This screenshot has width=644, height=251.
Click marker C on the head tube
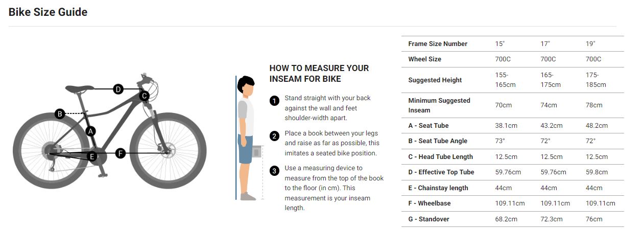pyautogui.click(x=145, y=96)
